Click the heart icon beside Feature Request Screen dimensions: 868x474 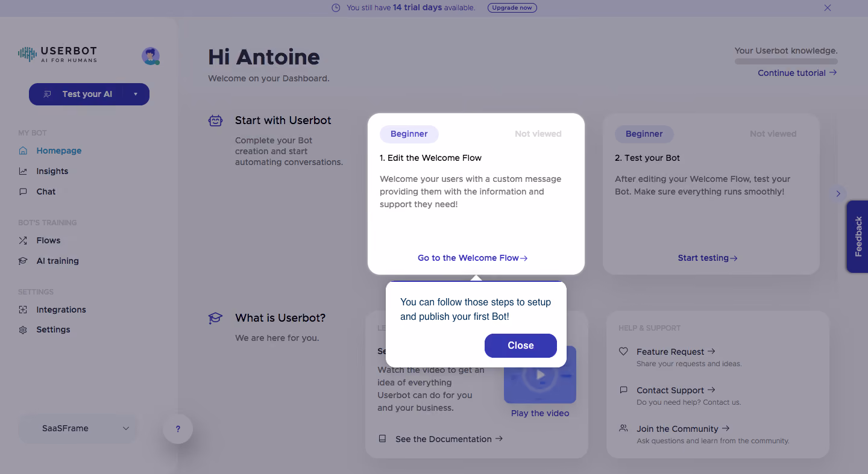pos(623,351)
